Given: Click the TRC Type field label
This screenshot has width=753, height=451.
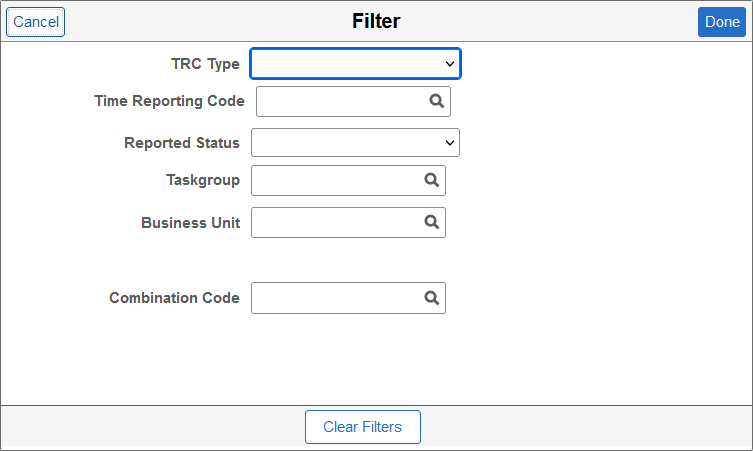Looking at the screenshot, I should point(205,64).
